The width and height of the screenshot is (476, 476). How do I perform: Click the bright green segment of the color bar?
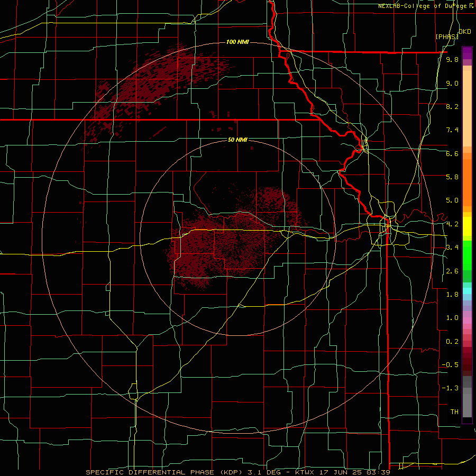[x=467, y=255]
